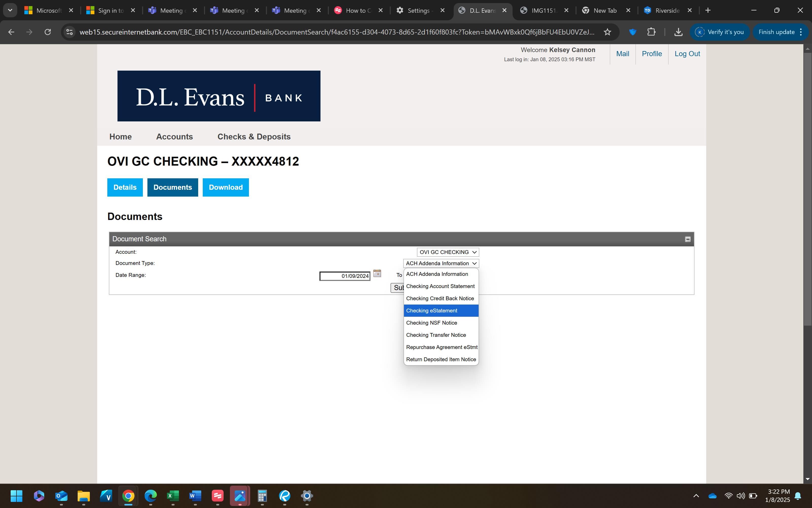Select Checking Transfer Notice option
This screenshot has width=812, height=508.
[441, 335]
